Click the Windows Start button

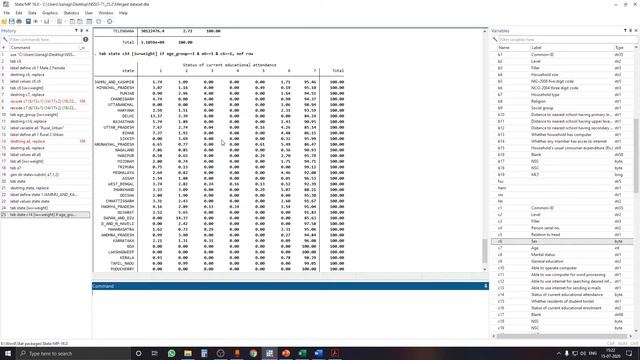pyautogui.click(x=8, y=353)
